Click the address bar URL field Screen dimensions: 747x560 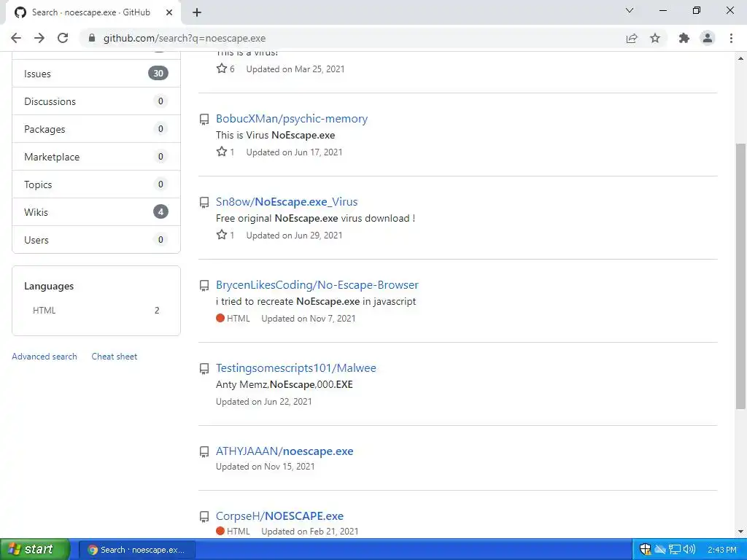pos(352,38)
